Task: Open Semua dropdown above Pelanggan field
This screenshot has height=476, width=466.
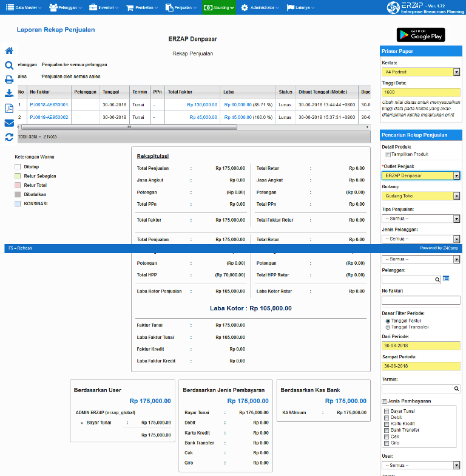Action: [421, 259]
